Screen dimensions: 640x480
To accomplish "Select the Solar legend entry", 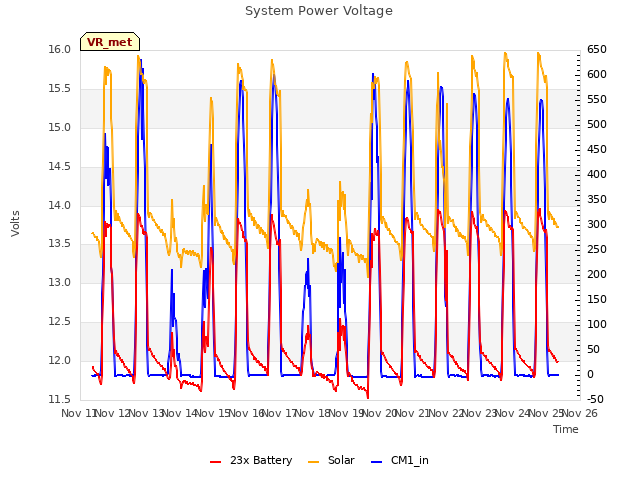I will click(x=331, y=460).
